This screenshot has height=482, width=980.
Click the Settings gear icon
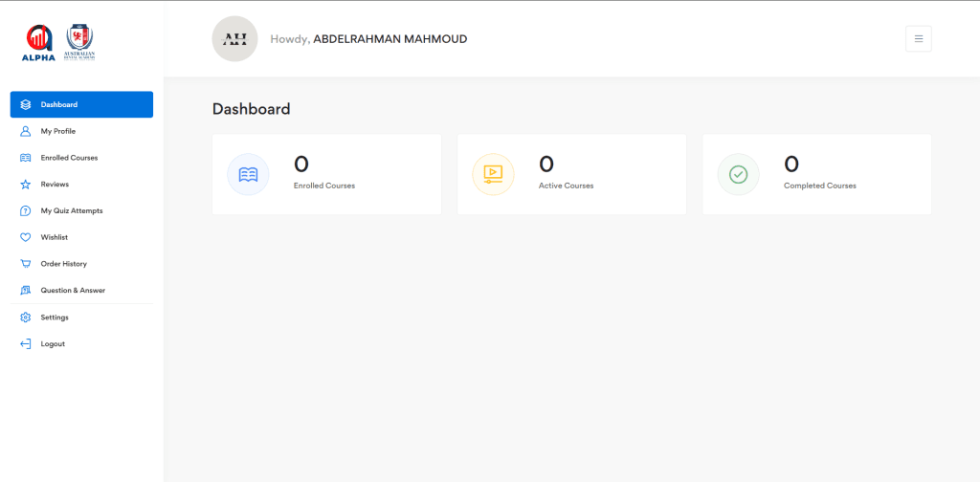point(26,317)
